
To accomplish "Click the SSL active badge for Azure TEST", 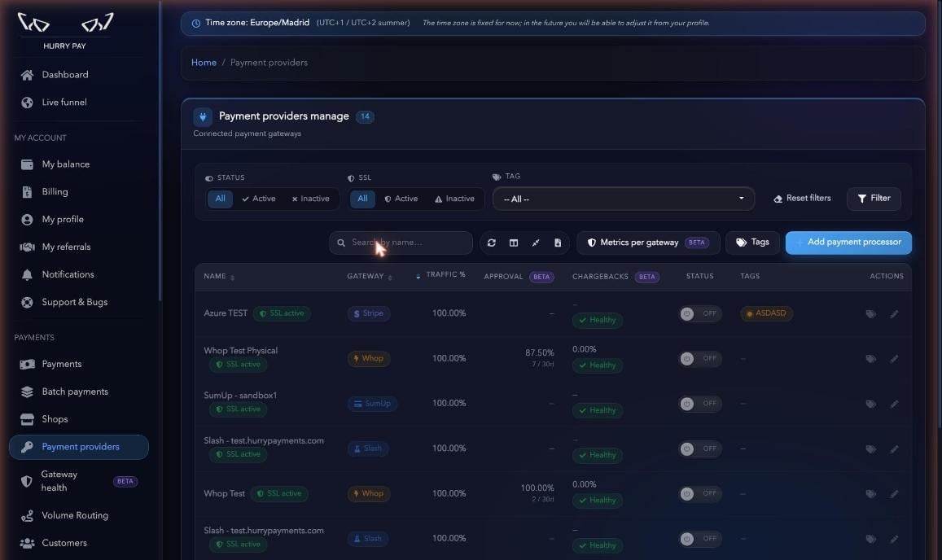I will 281,313.
